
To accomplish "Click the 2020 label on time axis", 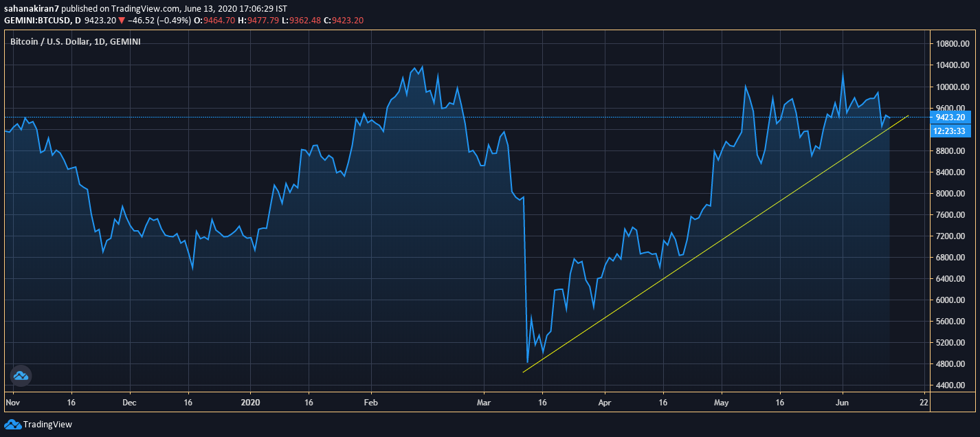I will click(252, 401).
